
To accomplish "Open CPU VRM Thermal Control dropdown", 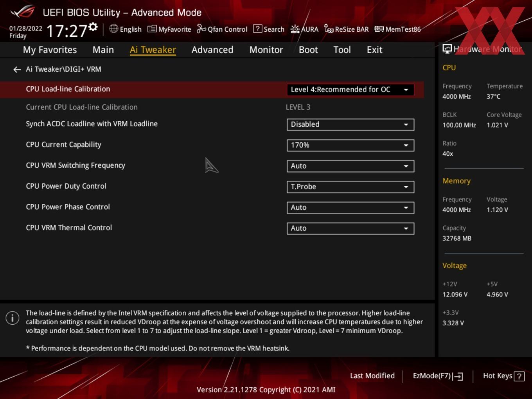I will tap(350, 228).
